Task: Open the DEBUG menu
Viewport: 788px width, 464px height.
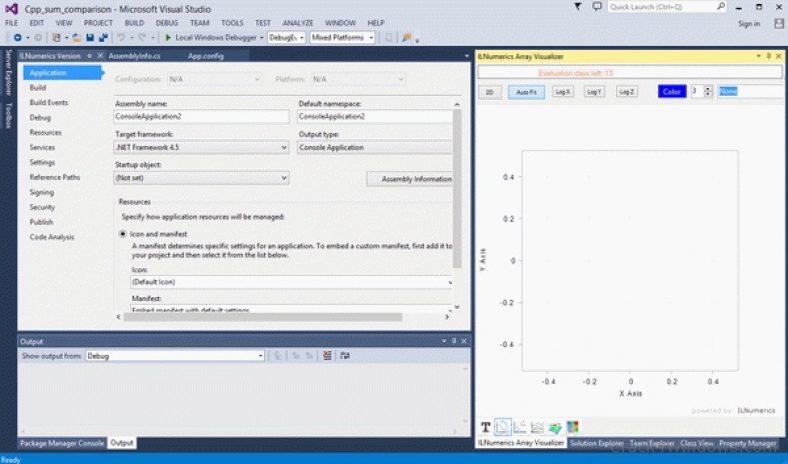Action: click(x=167, y=23)
